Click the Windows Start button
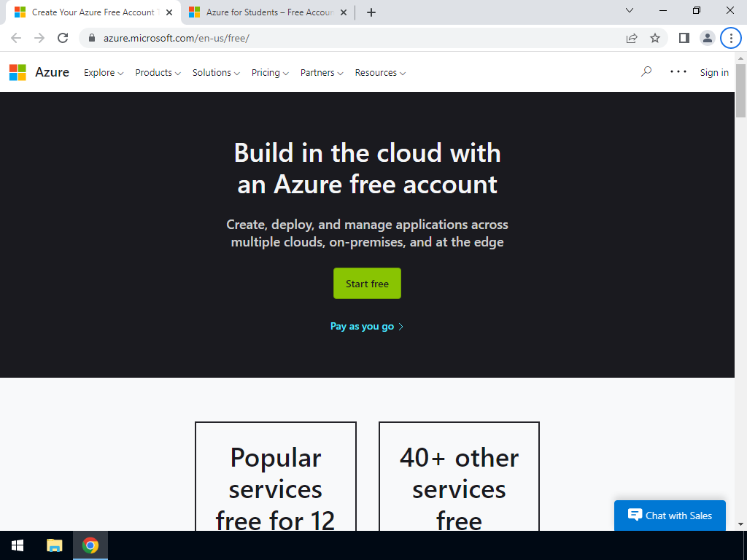The image size is (747, 560). [18, 545]
